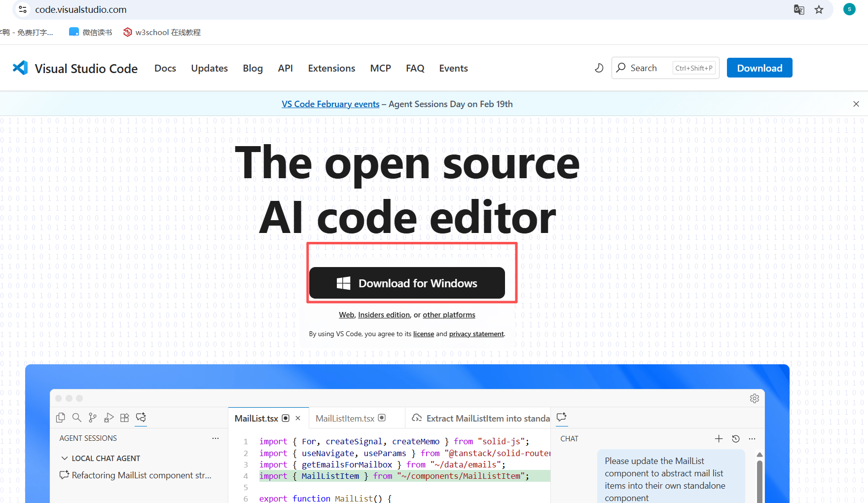Start new chat with plus icon
868x503 pixels.
[719, 438]
